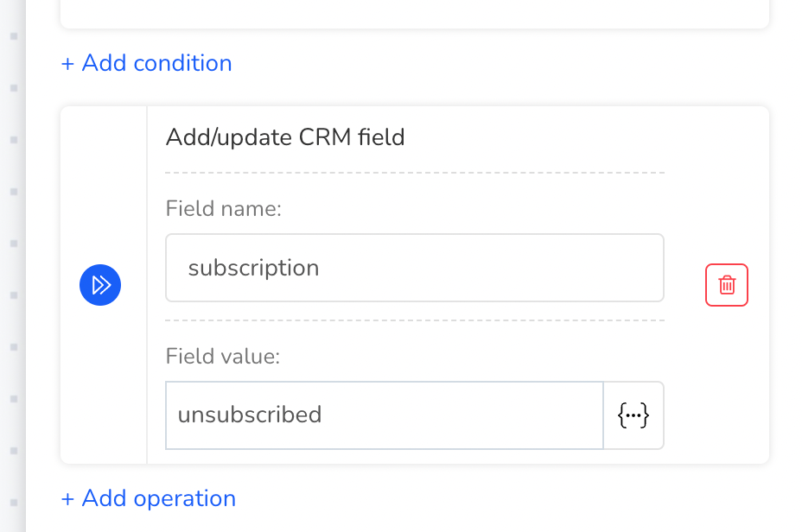Click the blue double-arrow operation icon
Screen dimensions: 802x532
pos(100,285)
